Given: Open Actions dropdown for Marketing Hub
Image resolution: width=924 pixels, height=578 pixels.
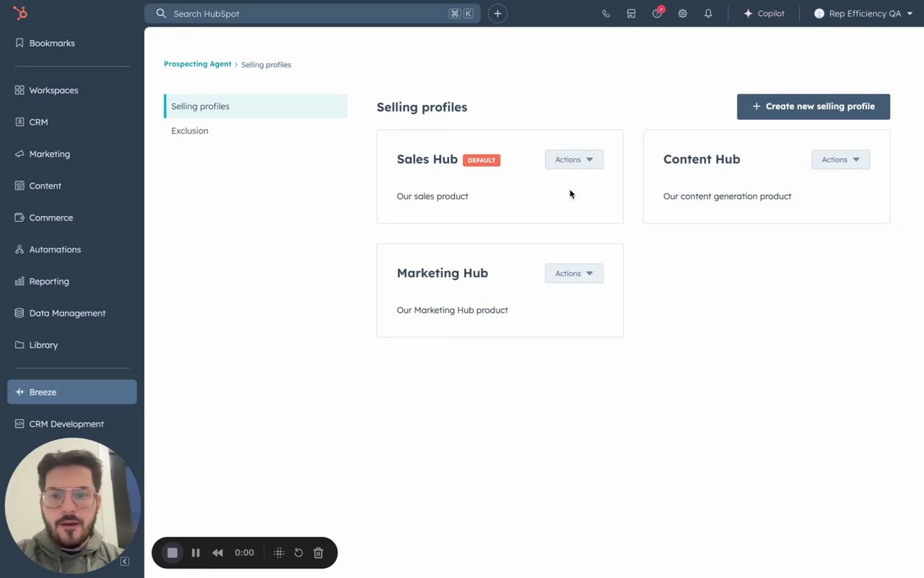Looking at the screenshot, I should [574, 273].
